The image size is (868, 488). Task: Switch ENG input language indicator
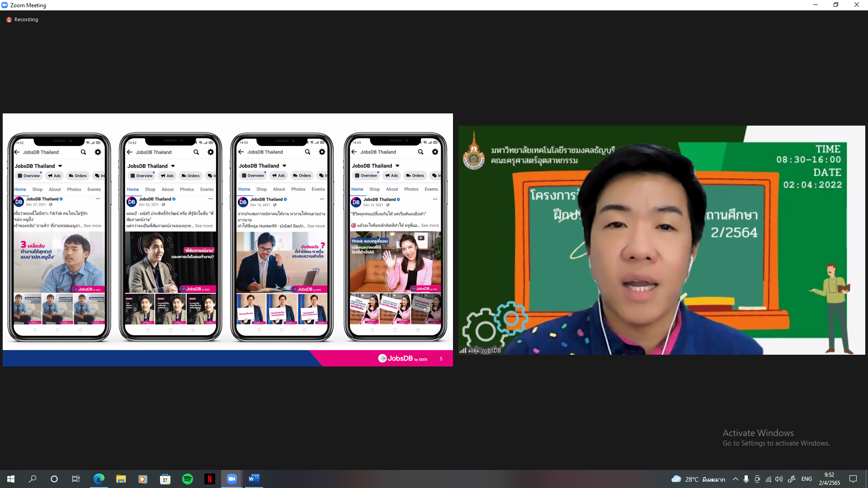[x=807, y=479]
